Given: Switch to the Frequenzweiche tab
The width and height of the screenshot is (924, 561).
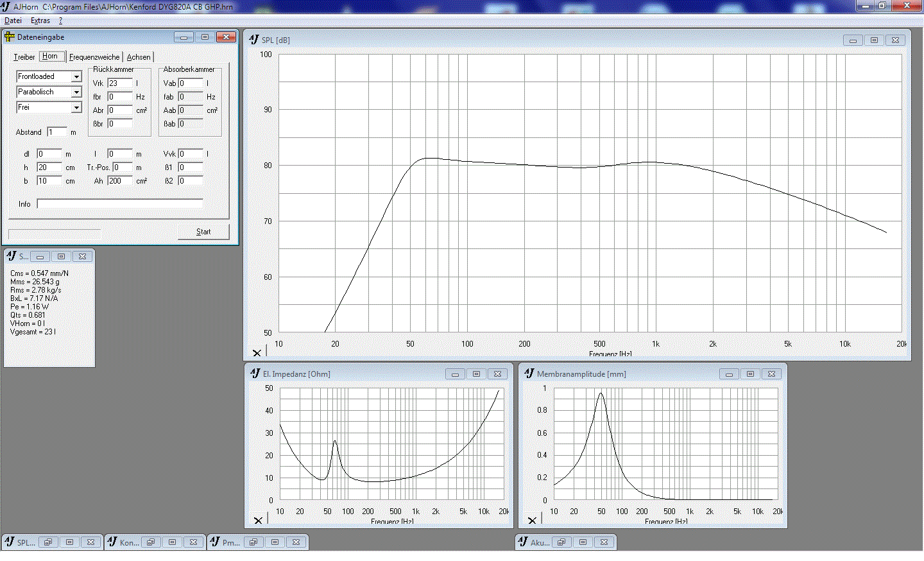Looking at the screenshot, I should point(94,57).
